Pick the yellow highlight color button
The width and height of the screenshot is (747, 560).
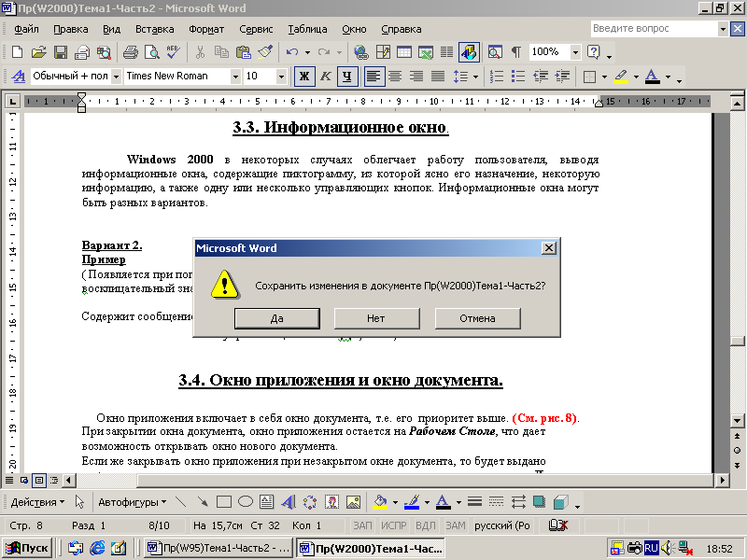click(x=621, y=77)
